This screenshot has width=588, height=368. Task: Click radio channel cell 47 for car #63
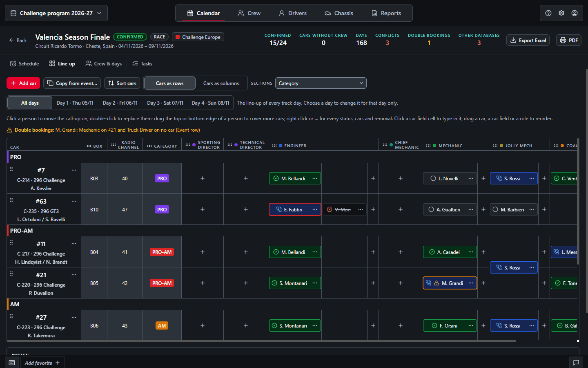125,209
